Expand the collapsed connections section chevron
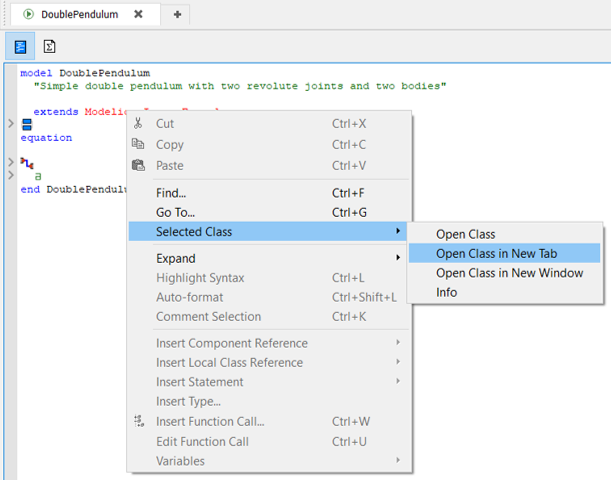 click(11, 162)
